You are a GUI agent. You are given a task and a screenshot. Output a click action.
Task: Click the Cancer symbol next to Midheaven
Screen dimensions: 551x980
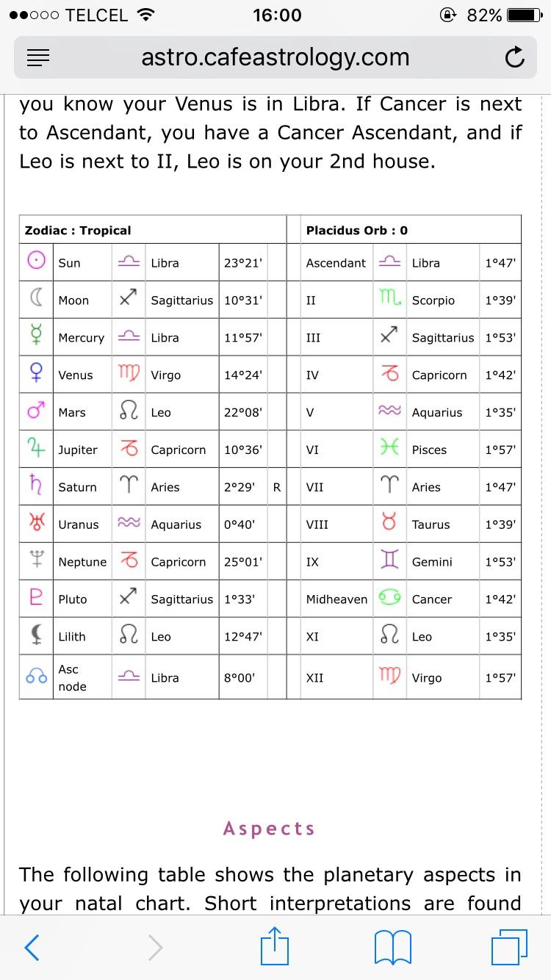[x=389, y=598]
